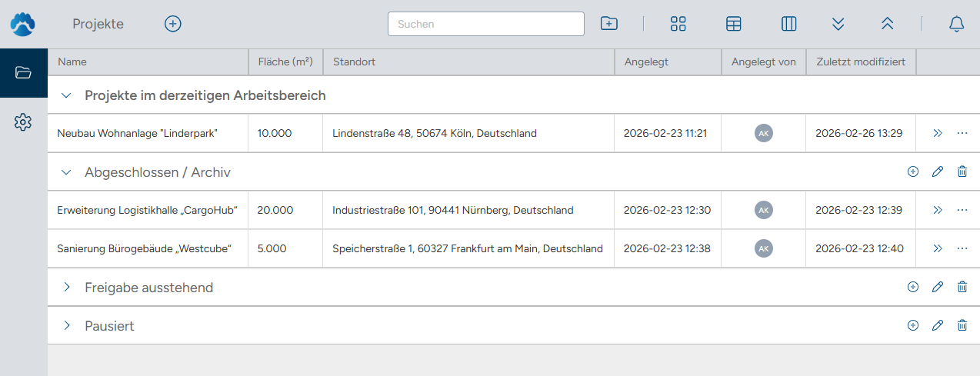Collapse all groups with double-up chevron
Image resolution: width=980 pixels, height=376 pixels.
click(x=887, y=24)
